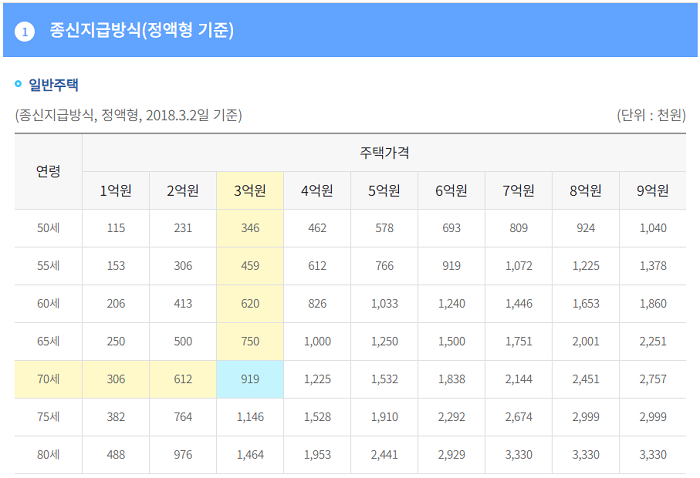
Task: Select the 1억원 column header
Action: (116, 191)
